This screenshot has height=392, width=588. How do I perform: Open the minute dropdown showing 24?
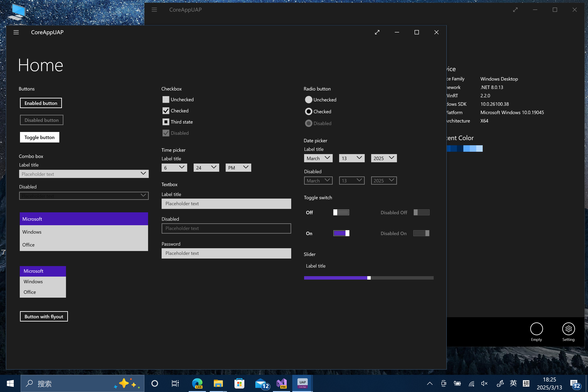pyautogui.click(x=206, y=167)
